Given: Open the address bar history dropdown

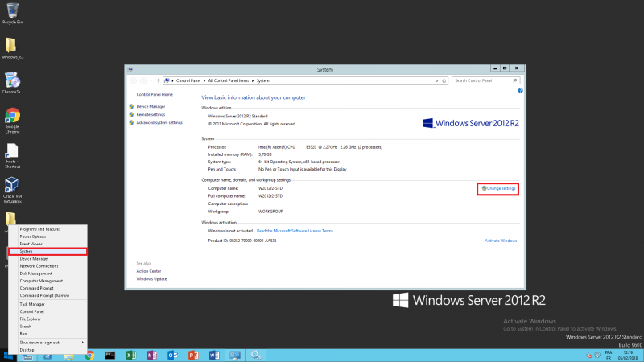Looking at the screenshot, I should 436,81.
